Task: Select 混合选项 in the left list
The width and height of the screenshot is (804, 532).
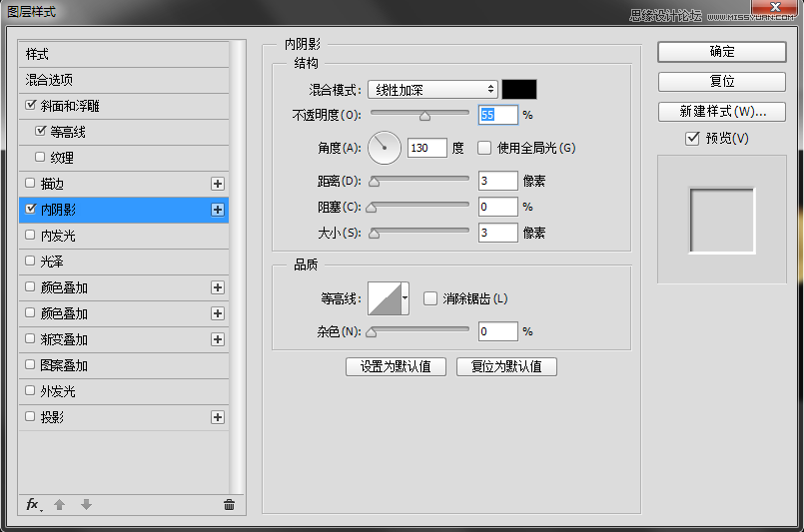Action: coord(124,80)
